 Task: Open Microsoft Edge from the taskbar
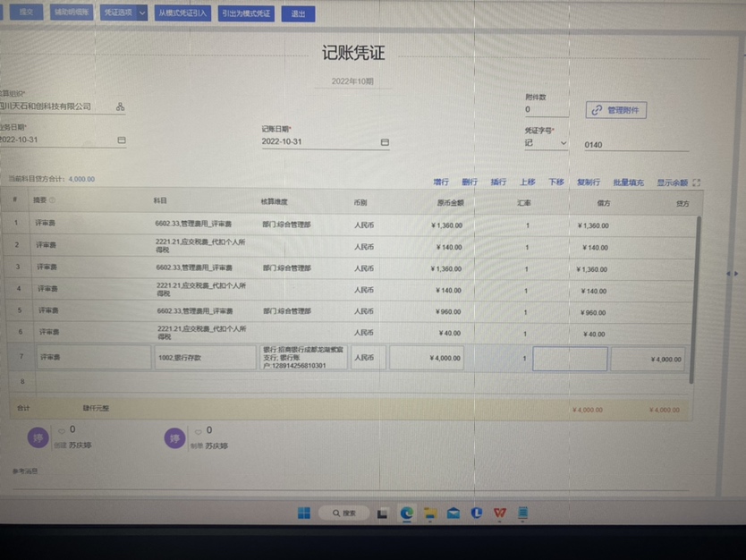pyautogui.click(x=407, y=513)
